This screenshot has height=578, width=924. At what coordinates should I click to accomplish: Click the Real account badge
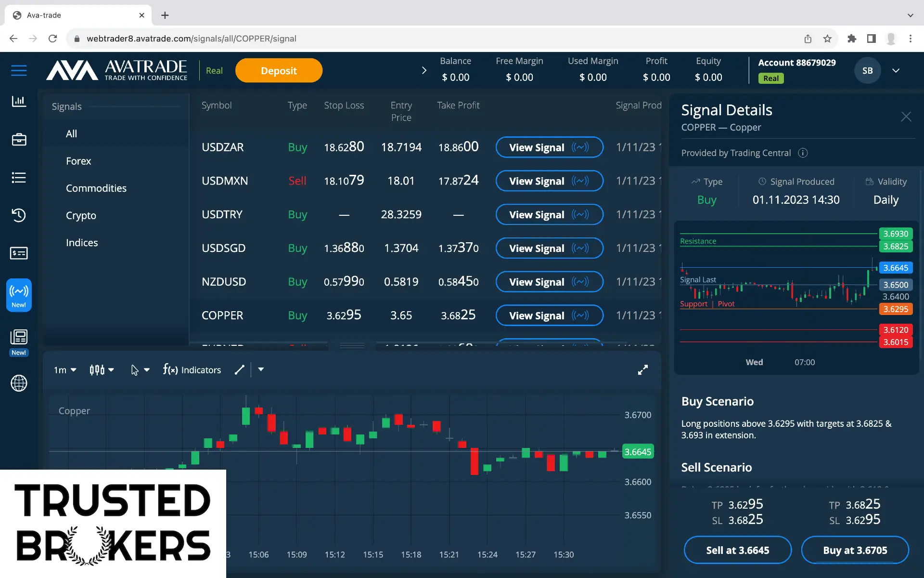[771, 78]
